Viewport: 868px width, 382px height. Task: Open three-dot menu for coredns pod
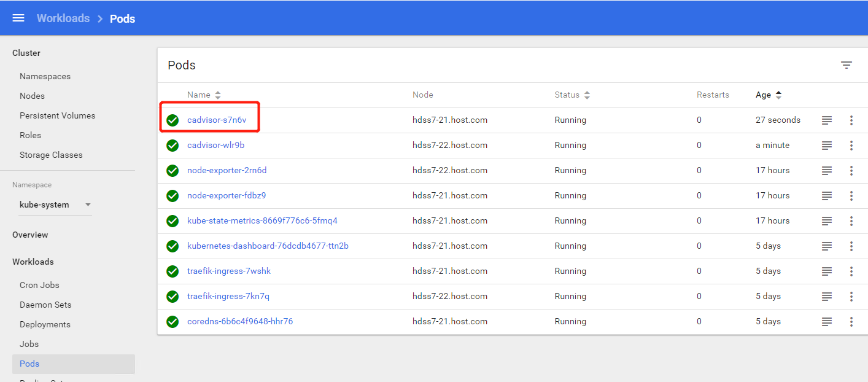click(x=851, y=322)
